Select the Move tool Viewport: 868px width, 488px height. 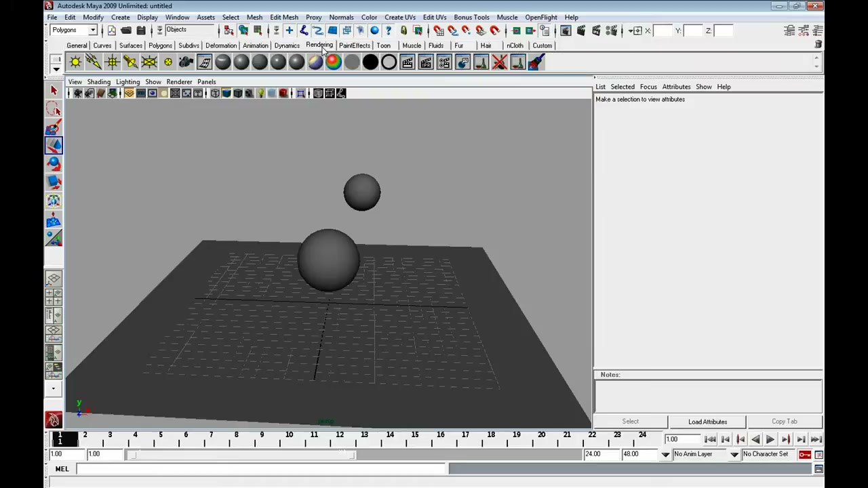point(54,145)
